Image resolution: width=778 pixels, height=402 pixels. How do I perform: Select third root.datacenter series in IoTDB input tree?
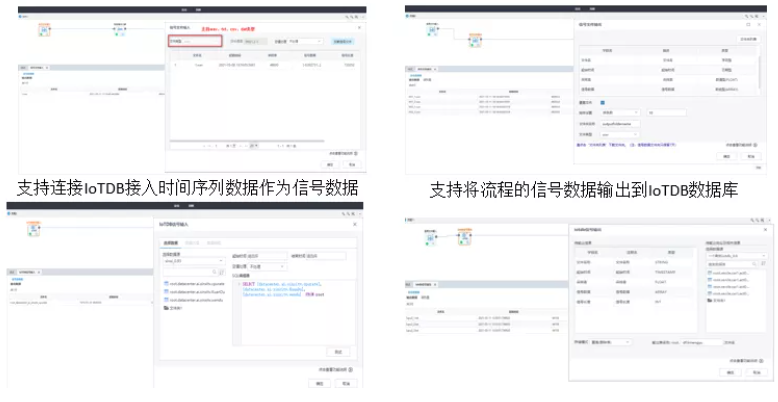click(x=194, y=300)
